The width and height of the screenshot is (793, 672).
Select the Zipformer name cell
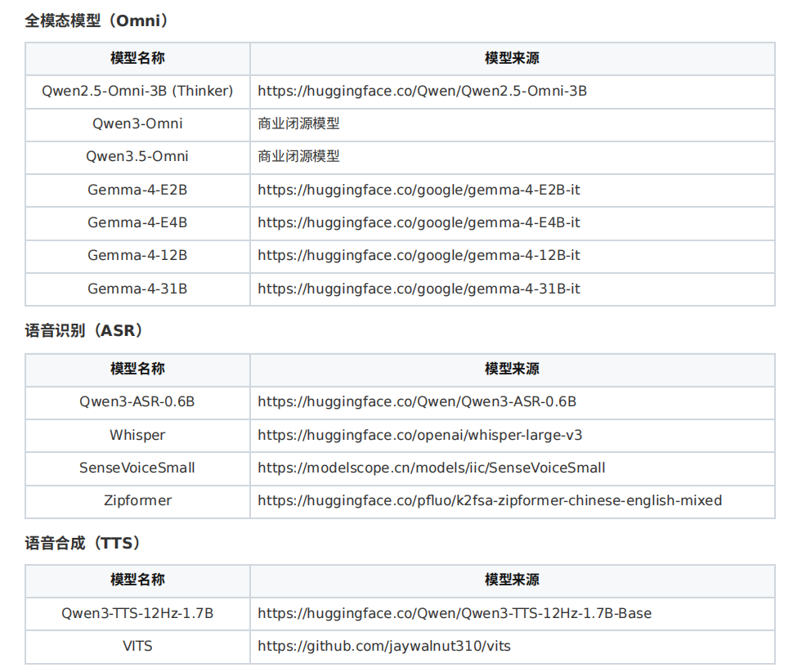pyautogui.click(x=137, y=501)
